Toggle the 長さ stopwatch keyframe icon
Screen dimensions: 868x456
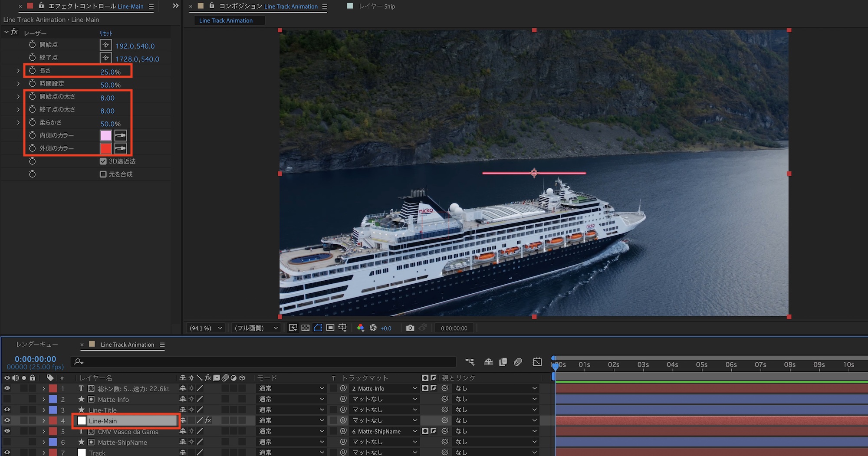coord(32,71)
